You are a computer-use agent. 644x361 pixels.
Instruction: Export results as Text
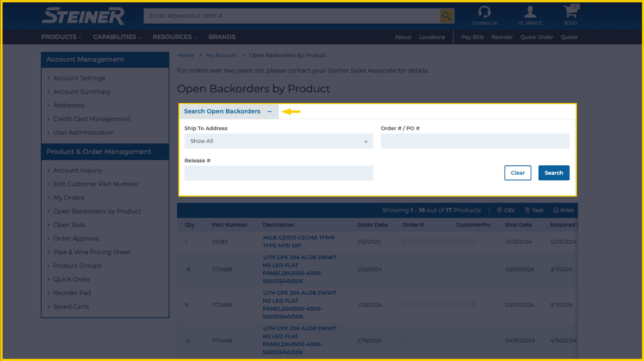coord(534,210)
